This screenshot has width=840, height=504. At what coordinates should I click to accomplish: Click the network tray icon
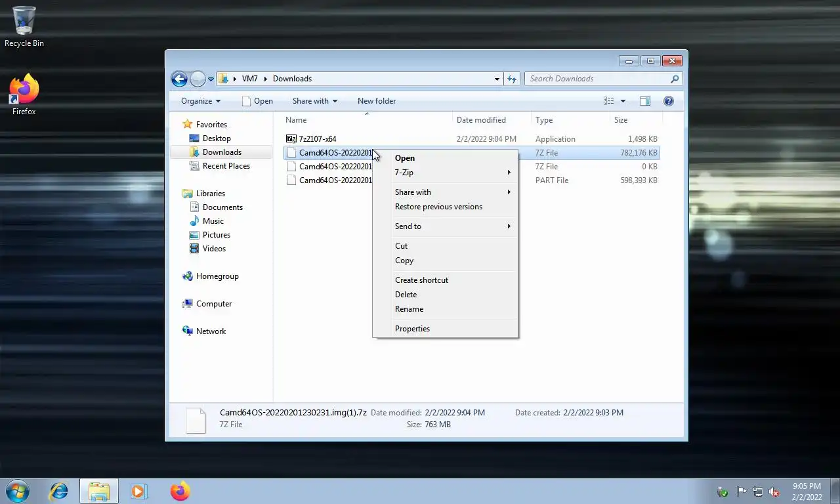click(757, 492)
